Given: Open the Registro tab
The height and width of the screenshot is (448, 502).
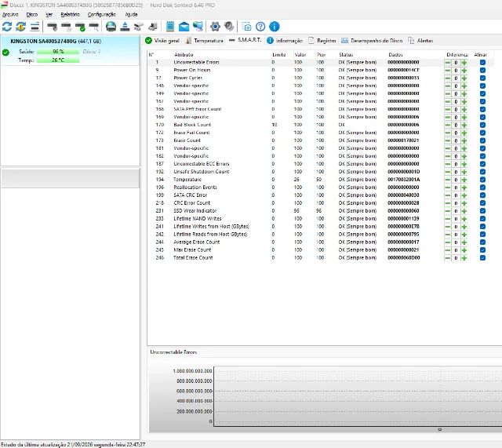Looking at the screenshot, I should pos(322,41).
